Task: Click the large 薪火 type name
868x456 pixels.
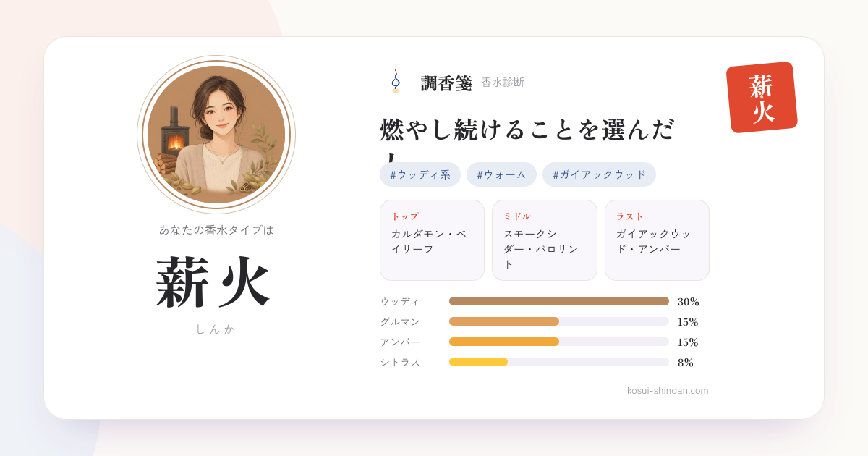Action: (x=214, y=282)
